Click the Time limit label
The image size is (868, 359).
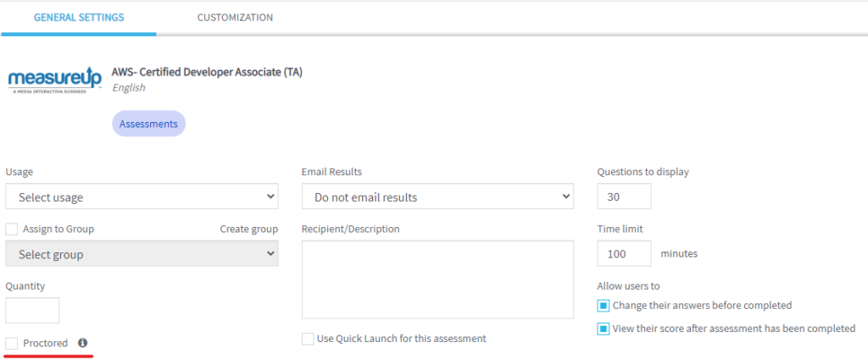620,229
